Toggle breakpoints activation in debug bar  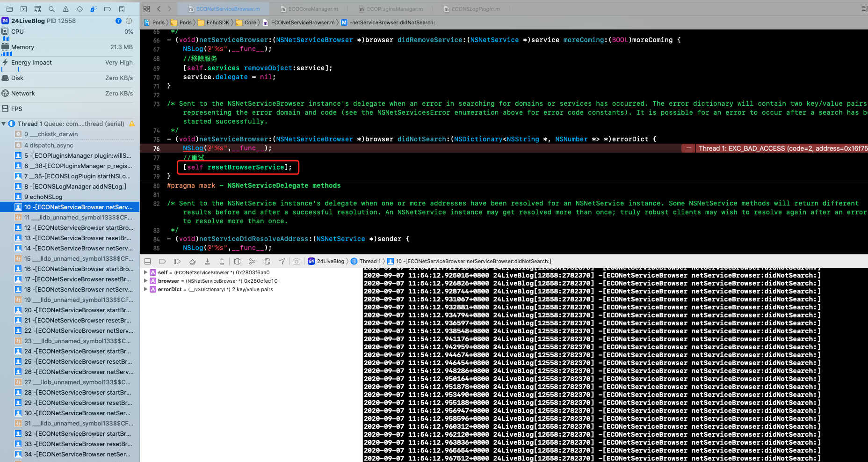click(162, 261)
